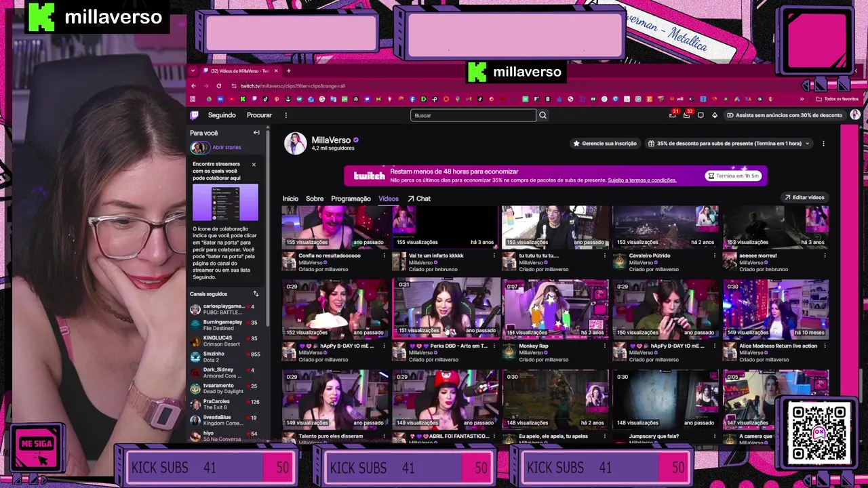Play the Alice Madness Return clip thumbnail

(776, 308)
